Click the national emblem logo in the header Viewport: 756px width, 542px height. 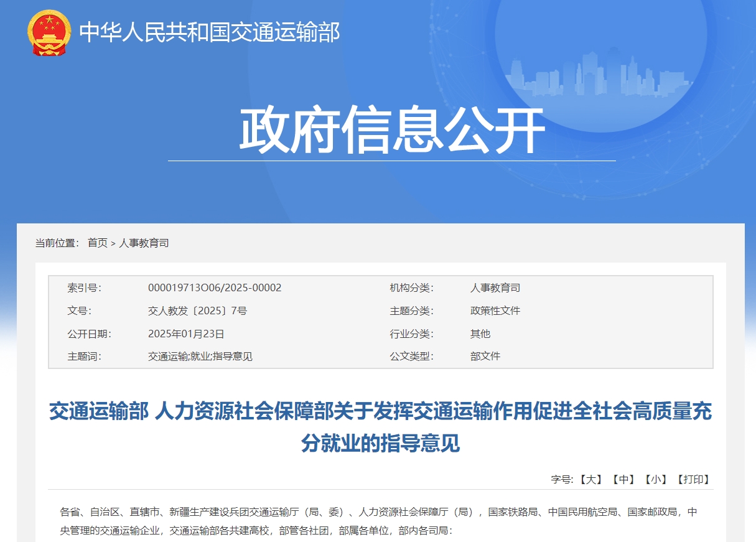[50, 33]
